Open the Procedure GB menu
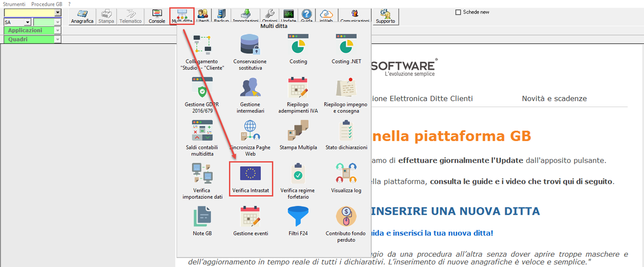 point(47,3)
